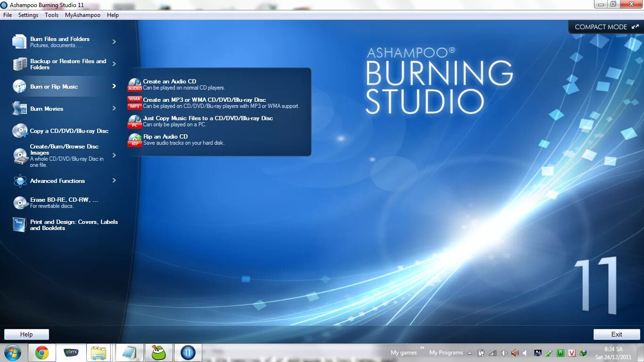
Task: Click the monitor display tray icon
Action: click(538, 353)
